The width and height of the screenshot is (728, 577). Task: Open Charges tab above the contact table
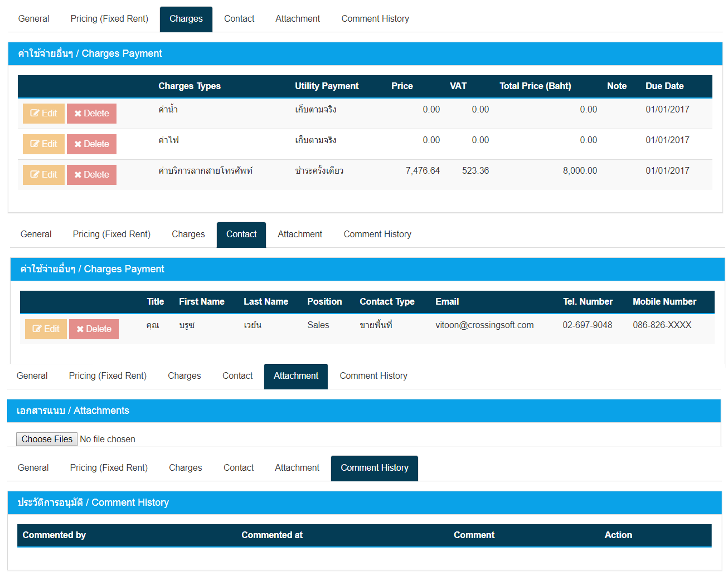[188, 235]
